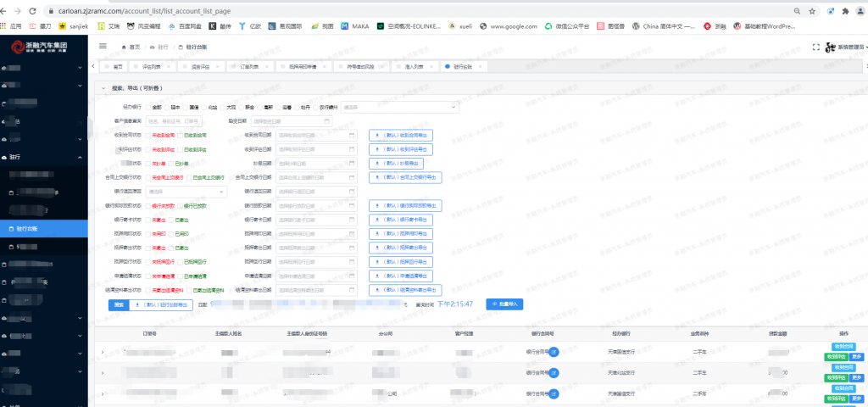This screenshot has width=868, height=407.
Task: Switch to the 订单列表 tab
Action: (249, 66)
